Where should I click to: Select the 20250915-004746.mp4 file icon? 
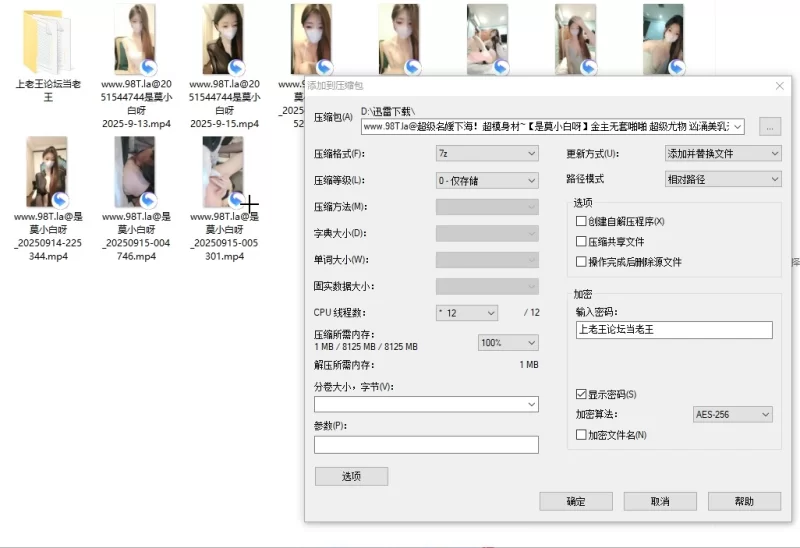click(x=135, y=172)
